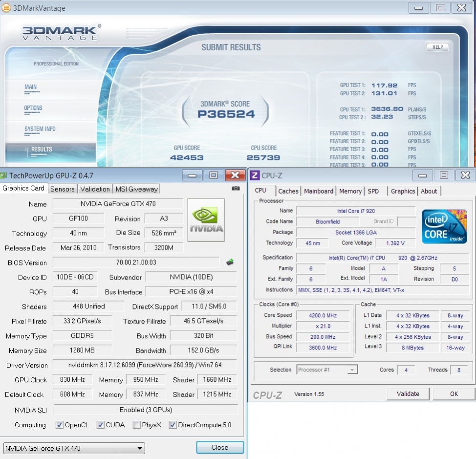This screenshot has width=476, height=459.
Task: Minimize the CPU-Z window
Action: tap(423, 175)
